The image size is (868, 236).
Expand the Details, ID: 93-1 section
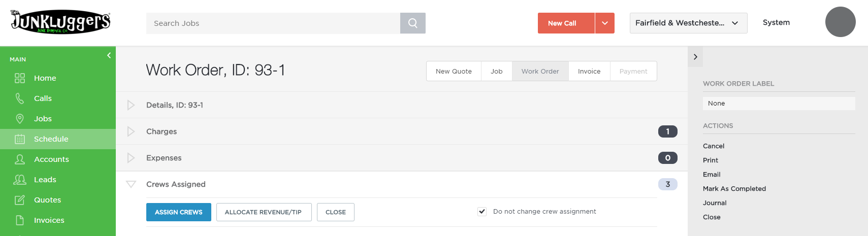point(131,105)
